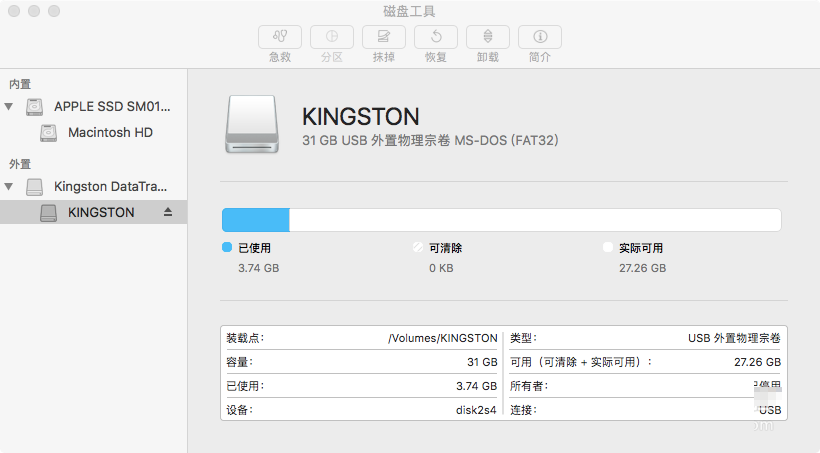Image resolution: width=820 pixels, height=453 pixels.
Task: Click the 内置 sidebar section header
Action: pos(20,84)
